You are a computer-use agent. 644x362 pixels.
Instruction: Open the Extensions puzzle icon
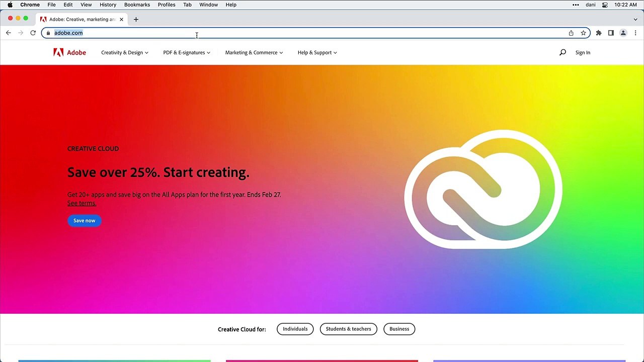(x=599, y=33)
